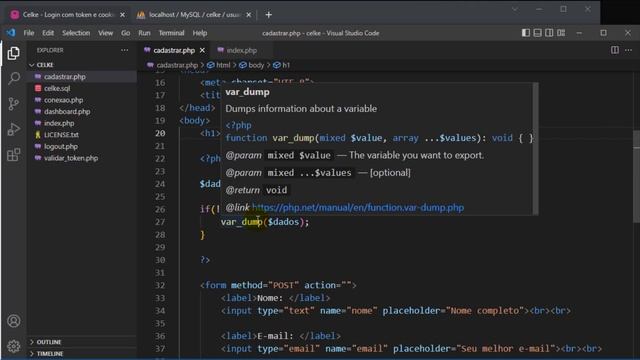Click the $dados variable on line 27
This screenshot has height=360, width=640.
tap(283, 222)
